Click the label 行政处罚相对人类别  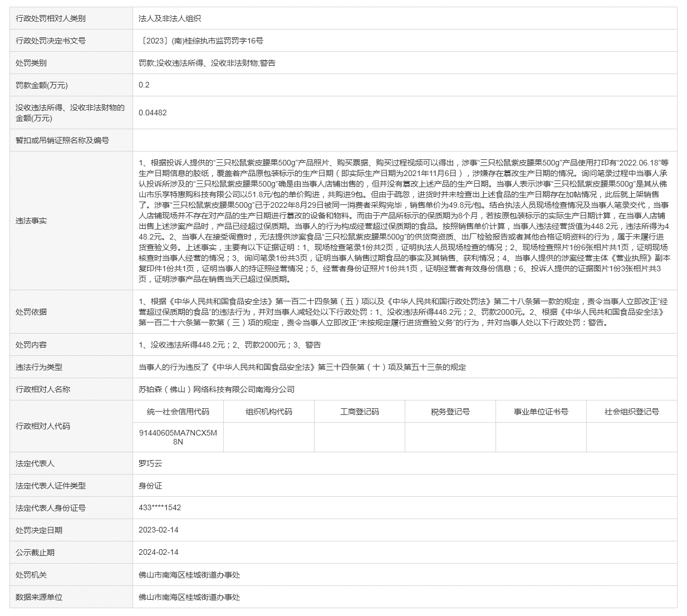pyautogui.click(x=51, y=18)
